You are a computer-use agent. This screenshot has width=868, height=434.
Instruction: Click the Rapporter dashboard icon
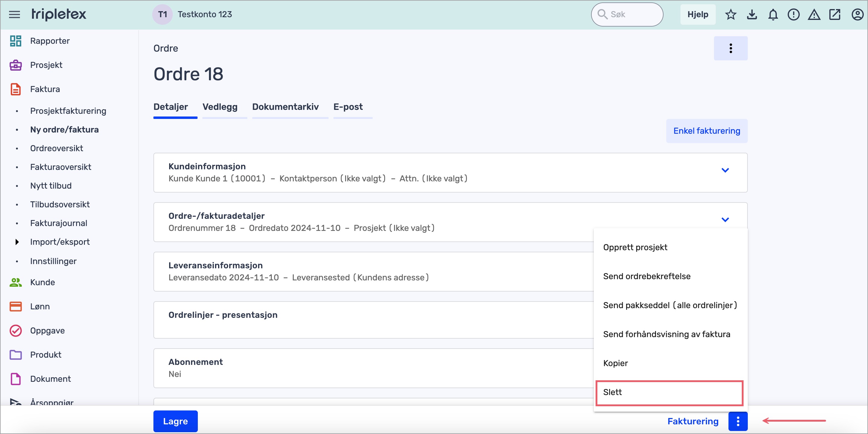click(15, 41)
